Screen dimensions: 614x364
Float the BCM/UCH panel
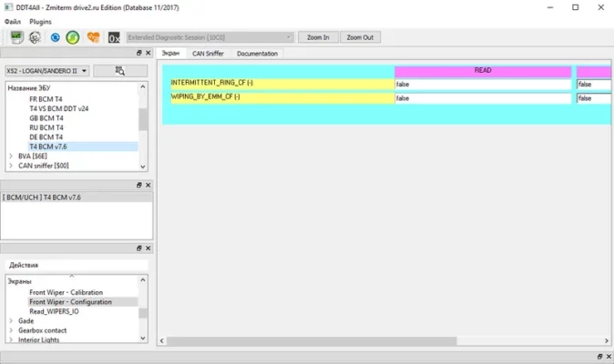139,185
